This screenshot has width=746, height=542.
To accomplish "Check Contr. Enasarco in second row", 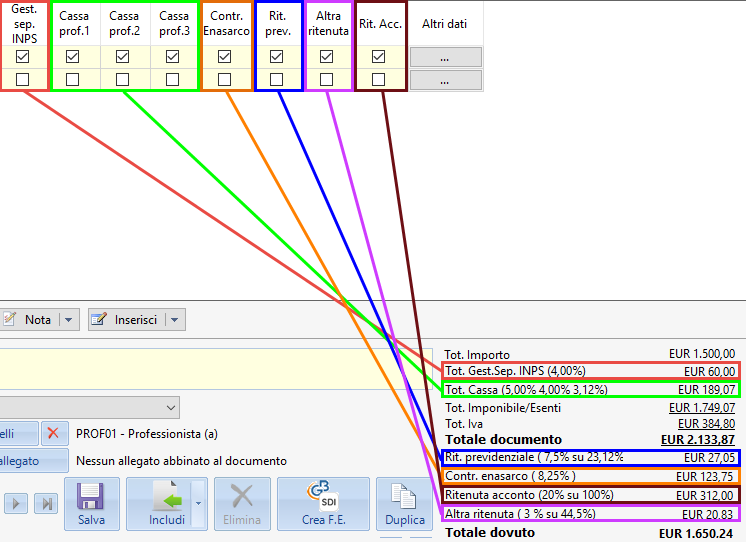I will click(x=225, y=79).
